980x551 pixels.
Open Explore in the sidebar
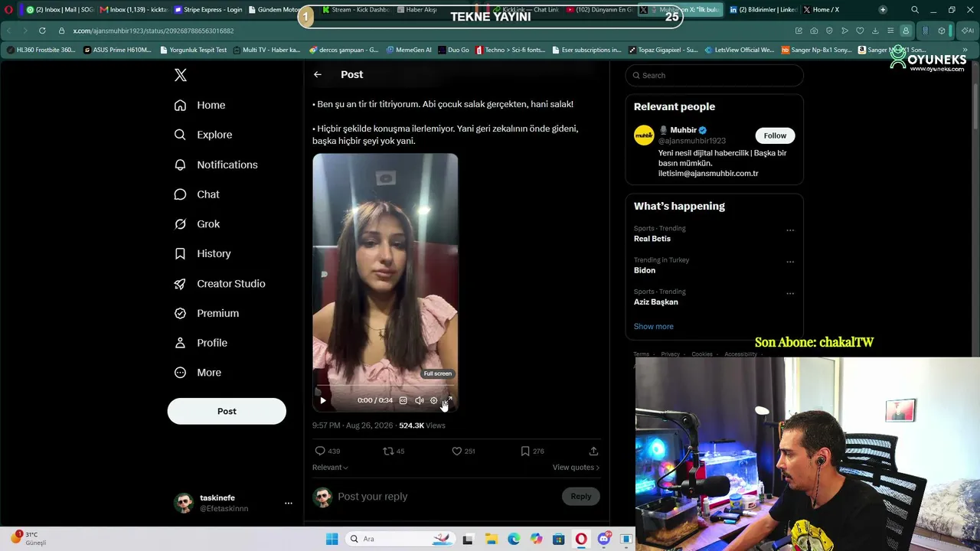203,135
